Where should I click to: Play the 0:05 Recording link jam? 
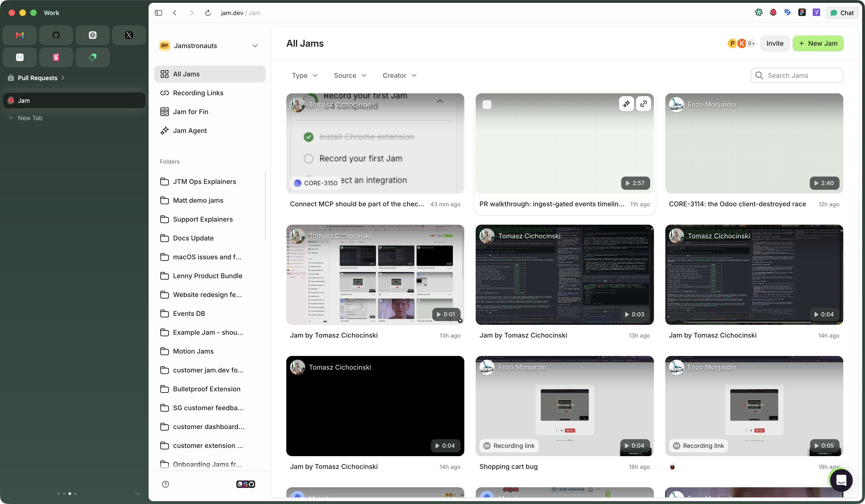pos(824,446)
